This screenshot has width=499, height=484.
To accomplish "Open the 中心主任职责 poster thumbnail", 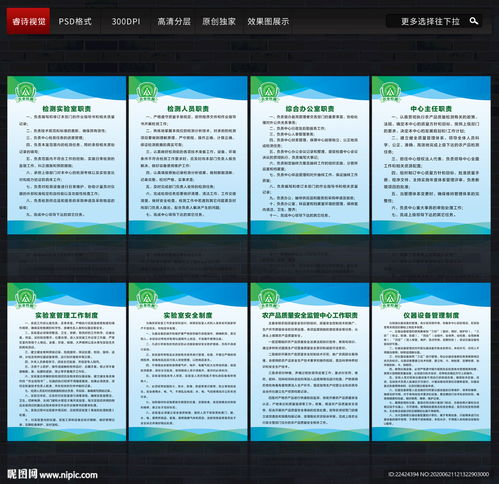I will click(431, 155).
